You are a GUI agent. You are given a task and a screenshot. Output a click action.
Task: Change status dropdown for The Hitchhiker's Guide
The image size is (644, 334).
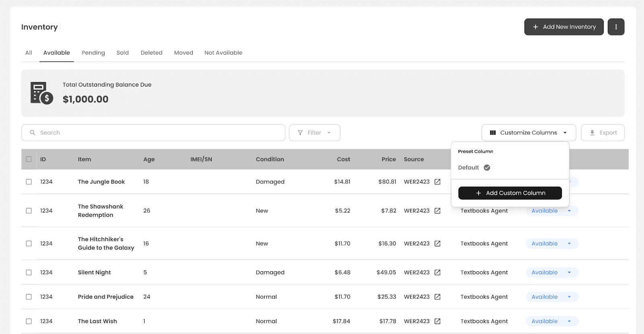click(552, 243)
